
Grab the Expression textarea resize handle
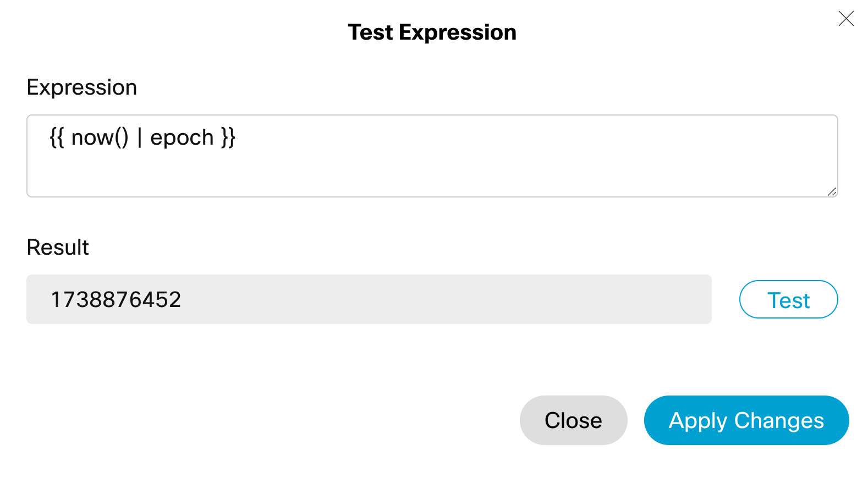pos(832,191)
